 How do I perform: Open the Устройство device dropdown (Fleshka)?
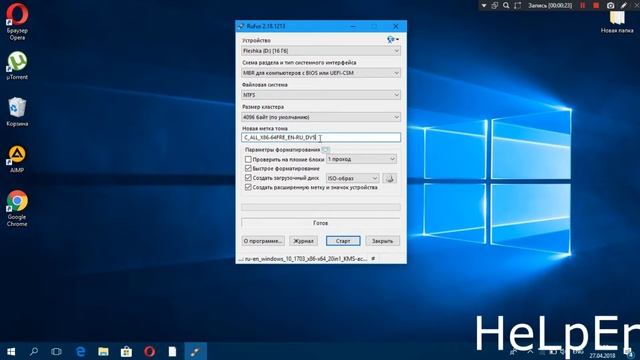[x=321, y=51]
